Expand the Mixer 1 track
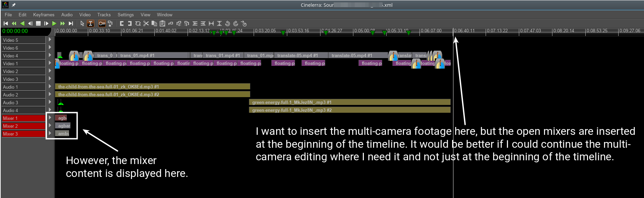 [50, 118]
